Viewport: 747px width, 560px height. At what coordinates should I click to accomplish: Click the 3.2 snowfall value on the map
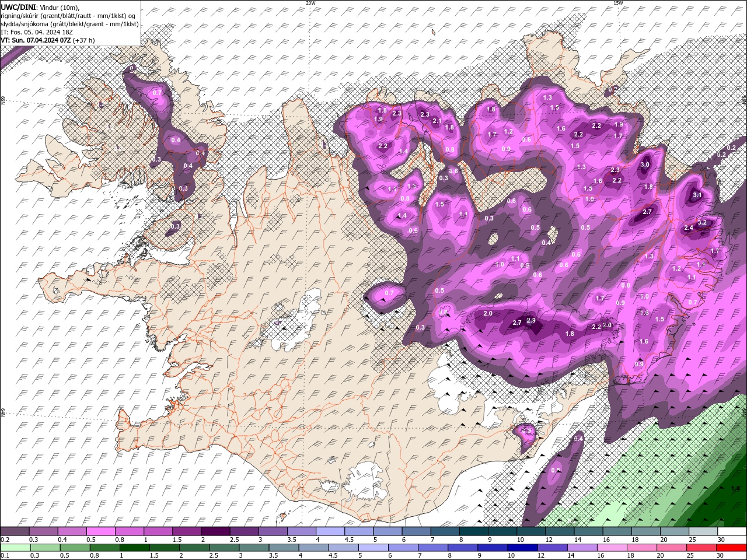point(703,222)
